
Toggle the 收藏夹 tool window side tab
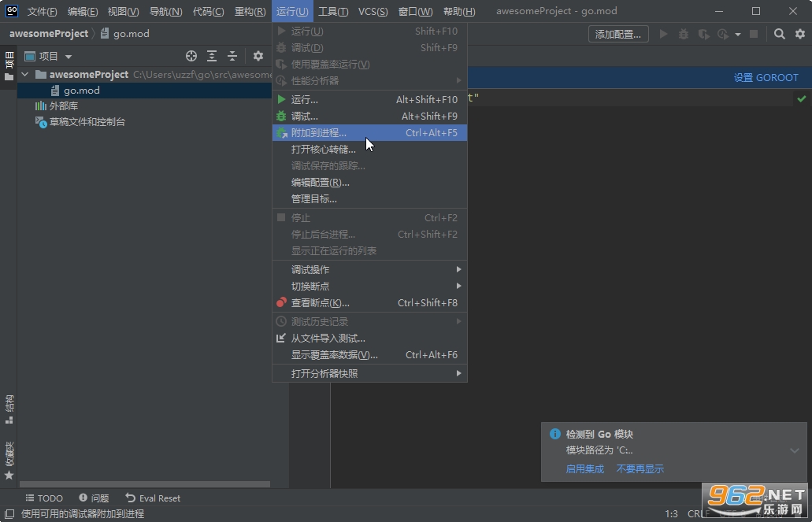(9, 461)
